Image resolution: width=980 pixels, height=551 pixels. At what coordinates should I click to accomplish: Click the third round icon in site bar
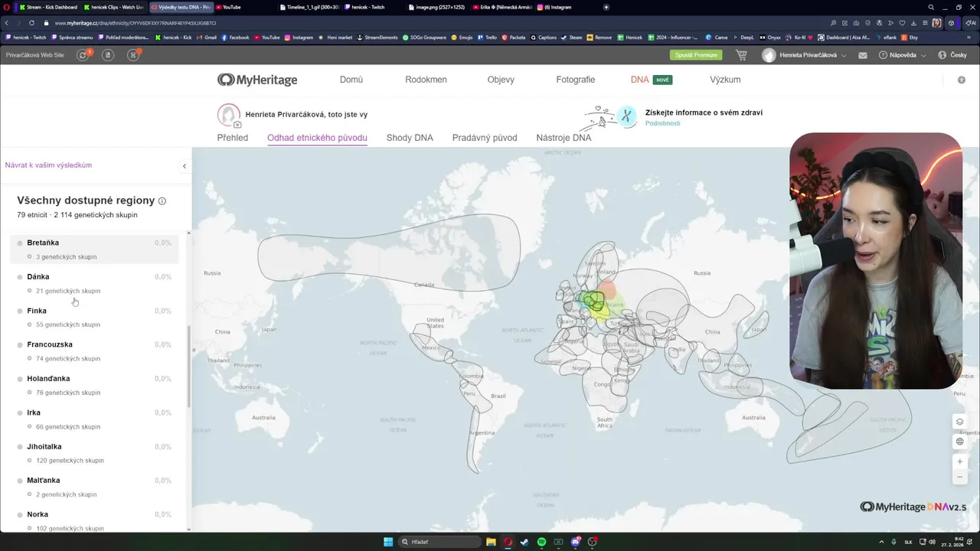(134, 55)
